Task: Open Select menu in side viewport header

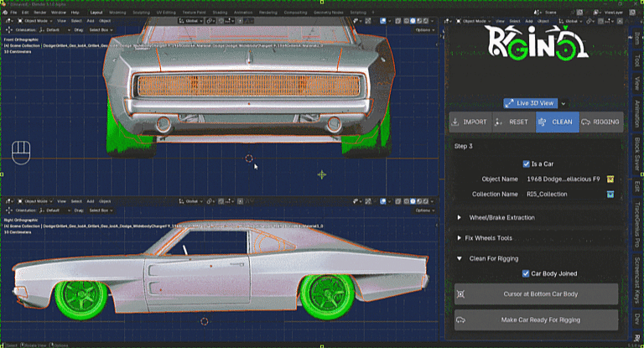Action: coord(76,201)
